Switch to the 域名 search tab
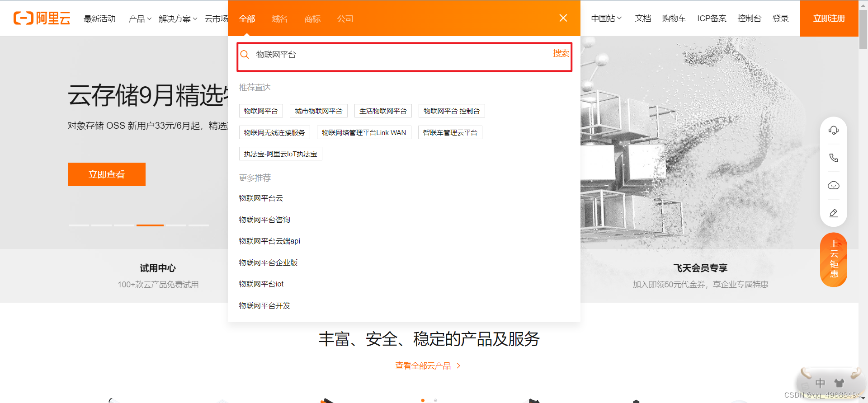The image size is (868, 403). (280, 19)
